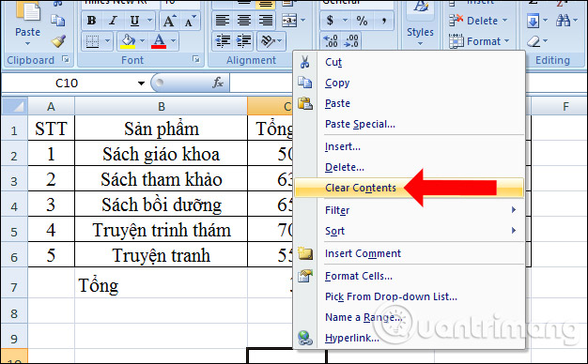Click the Name Box showing C10
Viewport: 588px width, 364px height.
point(69,83)
